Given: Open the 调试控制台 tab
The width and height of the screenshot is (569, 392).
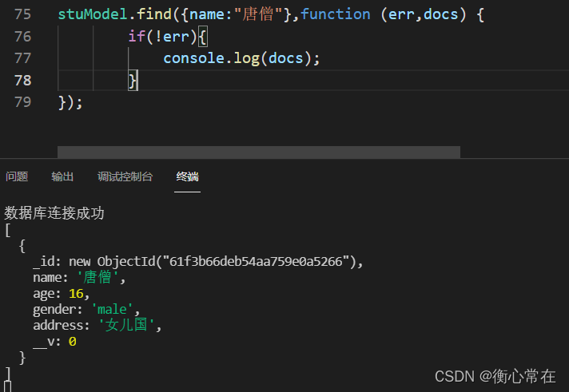Looking at the screenshot, I should point(125,176).
